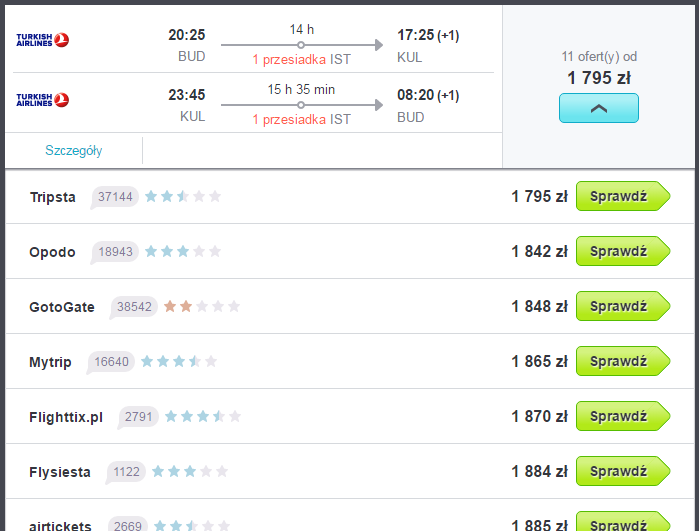Screen dimensions: 699x531
Task: Click the 1 przesiadka IST text under 14 h
Action: (x=301, y=59)
